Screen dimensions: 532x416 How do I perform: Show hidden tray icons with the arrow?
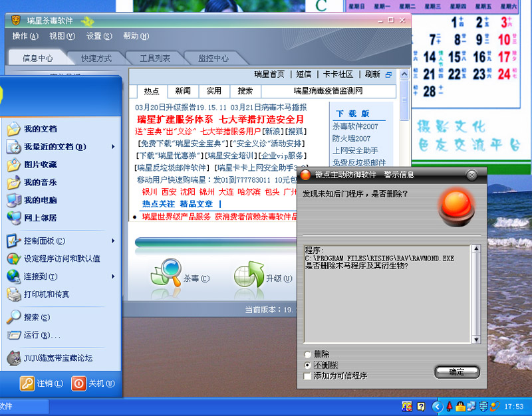[438, 406]
